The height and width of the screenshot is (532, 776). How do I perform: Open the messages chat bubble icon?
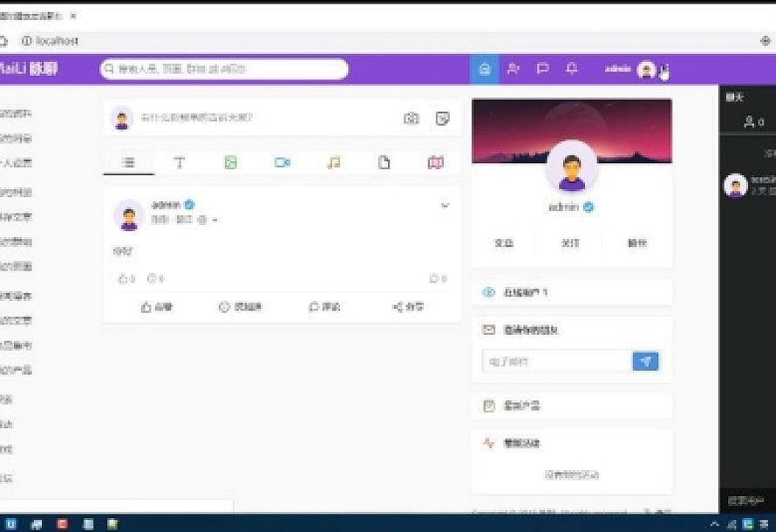click(542, 69)
